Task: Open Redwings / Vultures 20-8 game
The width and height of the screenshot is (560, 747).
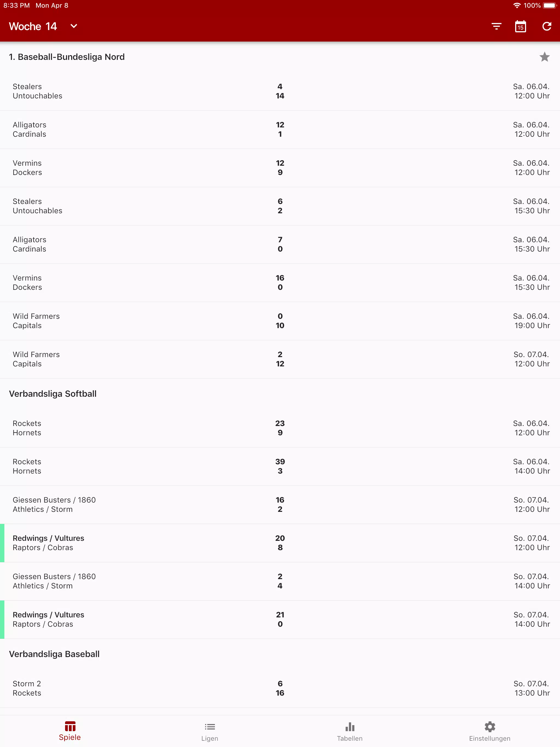Action: [280, 543]
